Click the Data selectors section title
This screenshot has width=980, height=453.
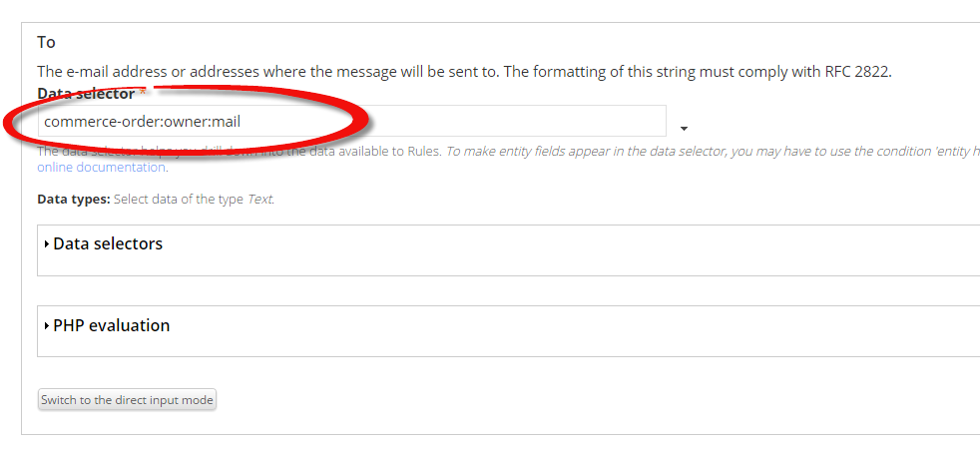[x=108, y=243]
